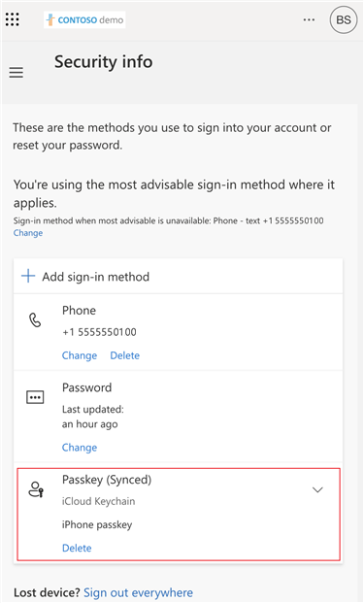Click the Contoso demo logo

point(84,19)
